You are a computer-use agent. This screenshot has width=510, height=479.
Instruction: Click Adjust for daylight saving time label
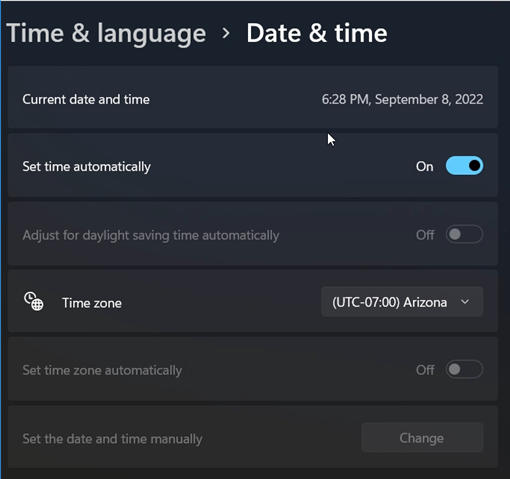[151, 235]
